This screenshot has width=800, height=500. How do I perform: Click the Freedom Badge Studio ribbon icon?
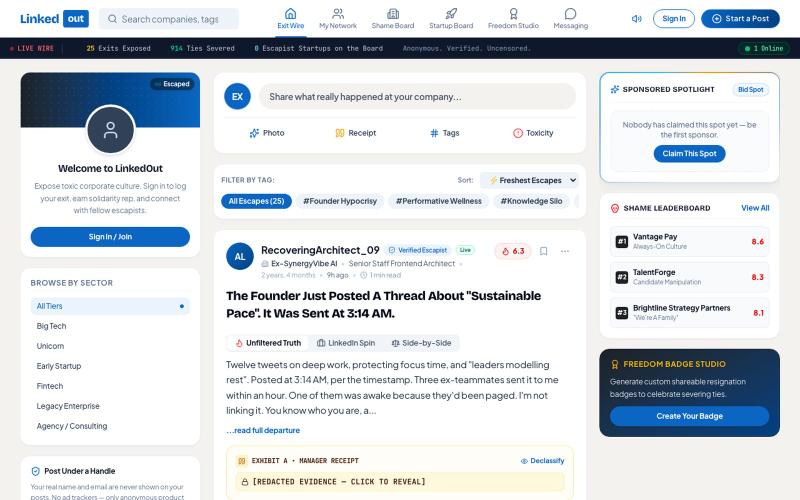pos(615,364)
